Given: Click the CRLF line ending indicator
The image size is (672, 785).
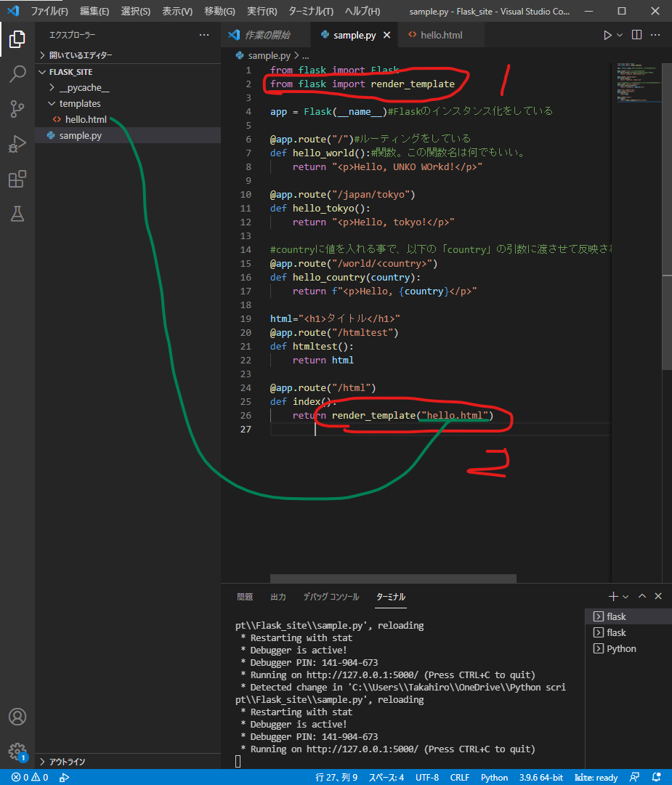Looking at the screenshot, I should [x=459, y=777].
